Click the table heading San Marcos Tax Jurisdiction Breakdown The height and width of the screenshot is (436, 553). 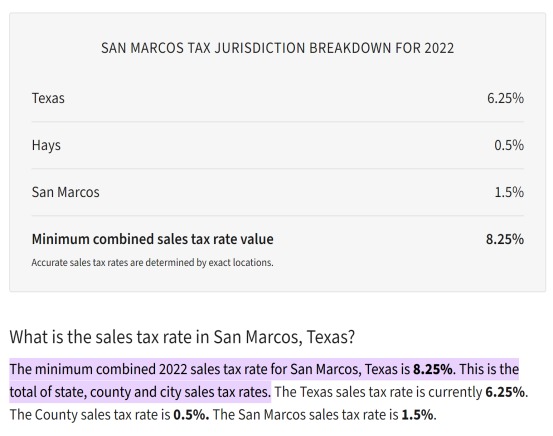pyautogui.click(x=277, y=48)
